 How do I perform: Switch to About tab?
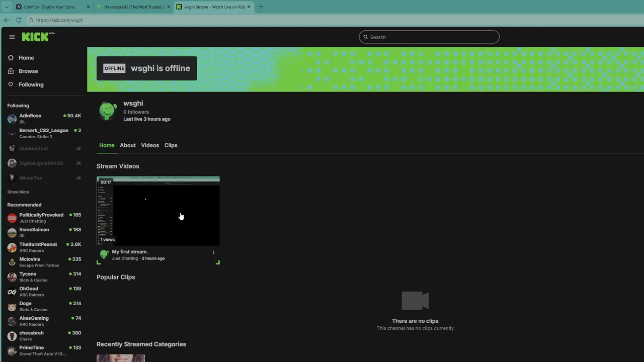[x=128, y=145]
